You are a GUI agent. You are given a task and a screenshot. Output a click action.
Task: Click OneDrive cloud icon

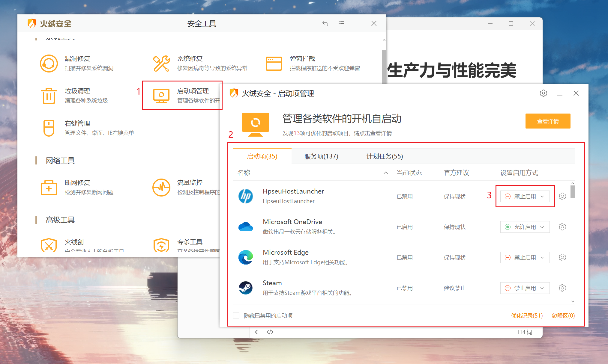tap(246, 227)
